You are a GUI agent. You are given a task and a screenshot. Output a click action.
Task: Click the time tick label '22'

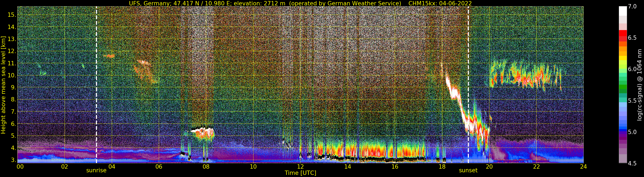coord(536,166)
